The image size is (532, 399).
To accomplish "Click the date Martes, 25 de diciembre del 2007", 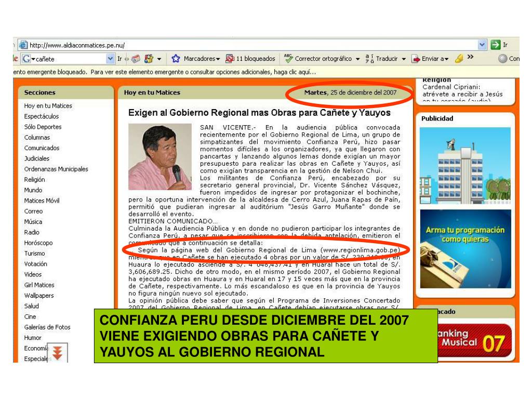I will [x=350, y=92].
